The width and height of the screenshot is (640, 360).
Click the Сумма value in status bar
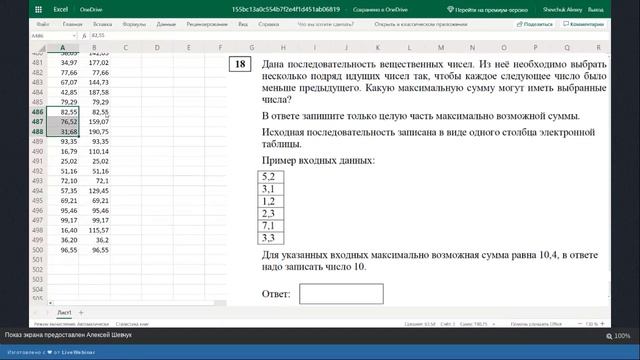[x=473, y=324]
